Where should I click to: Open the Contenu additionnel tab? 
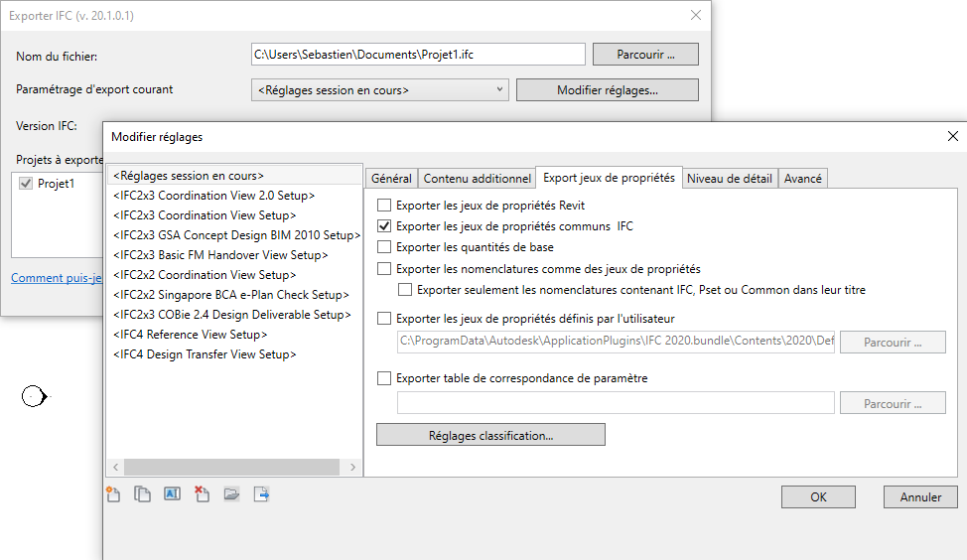tap(477, 179)
